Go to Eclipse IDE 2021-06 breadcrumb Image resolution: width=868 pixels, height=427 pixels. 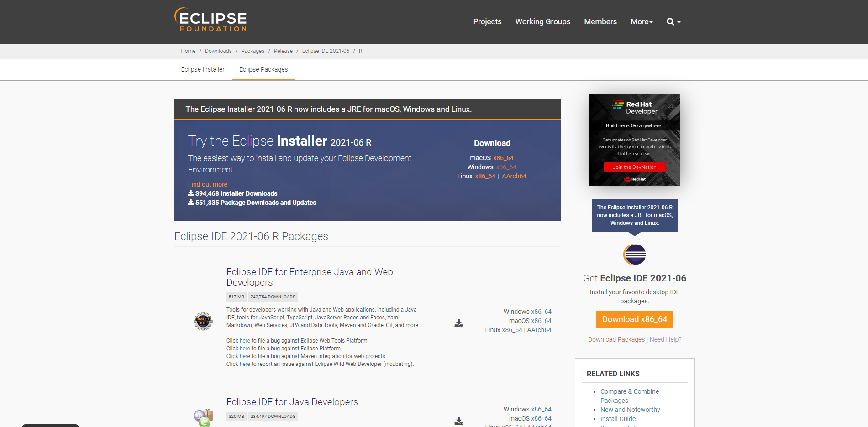tap(326, 51)
